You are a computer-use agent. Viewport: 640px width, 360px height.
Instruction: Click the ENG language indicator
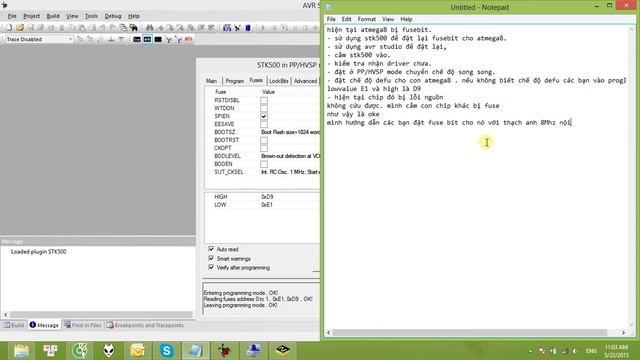tap(591, 351)
